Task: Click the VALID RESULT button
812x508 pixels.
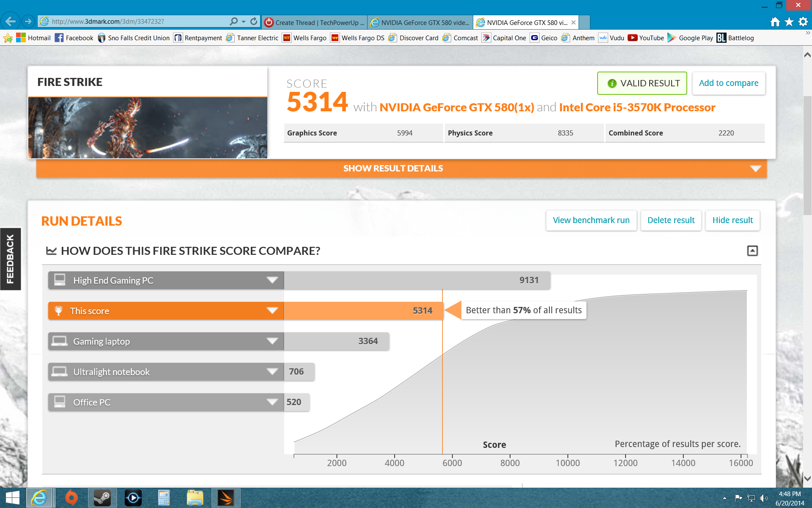Action: (x=642, y=83)
